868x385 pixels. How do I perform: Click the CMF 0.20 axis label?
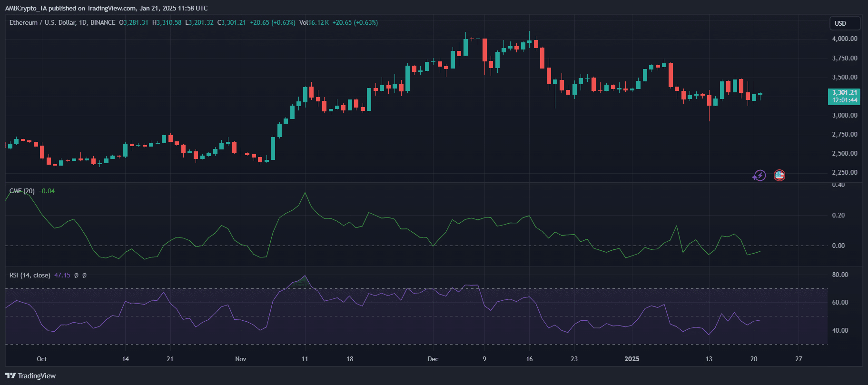[x=838, y=215]
